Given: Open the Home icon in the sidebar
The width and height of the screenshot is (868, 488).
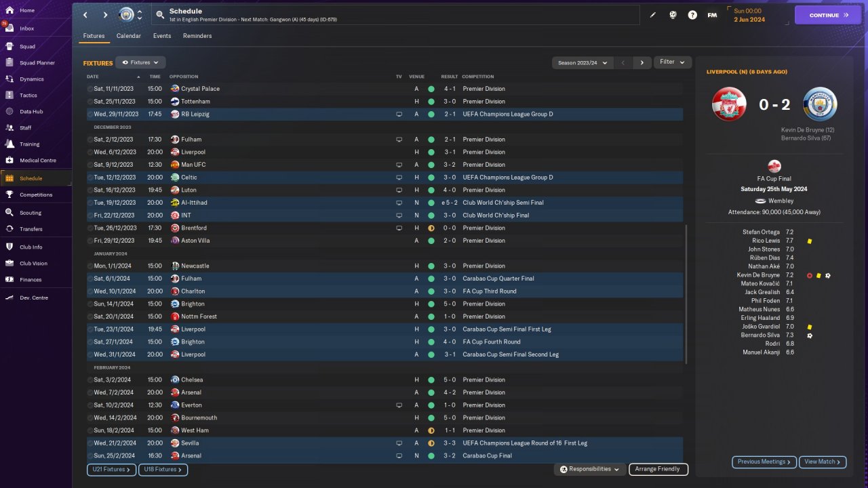Looking at the screenshot, I should 9,11.
